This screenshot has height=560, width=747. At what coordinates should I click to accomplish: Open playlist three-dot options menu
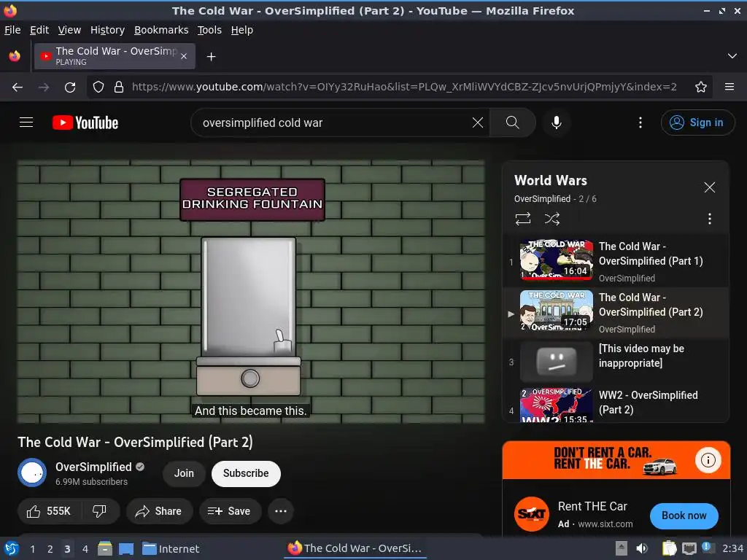pos(709,219)
